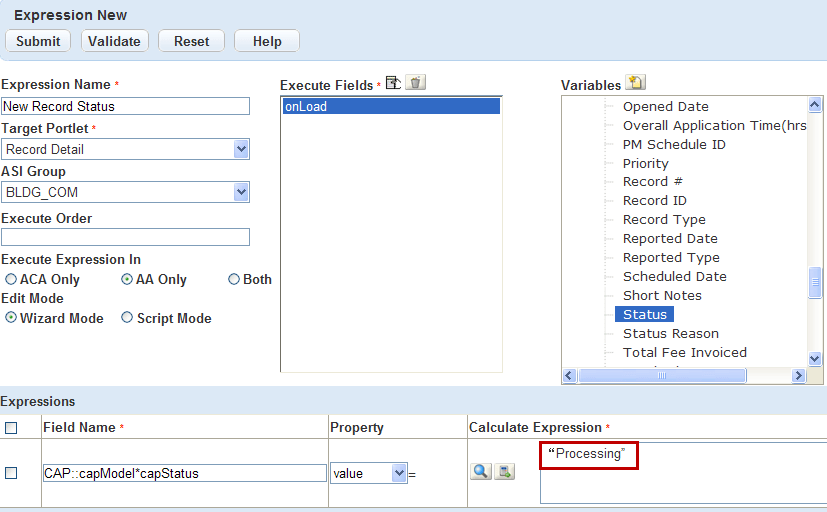This screenshot has width=827, height=512.
Task: Click the add Execute Fields icon
Action: (x=393, y=83)
